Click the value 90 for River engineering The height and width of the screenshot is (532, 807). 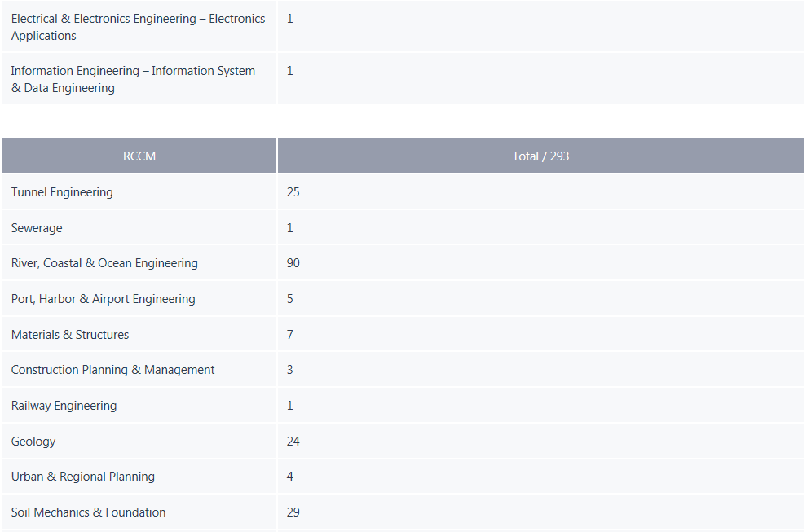(293, 263)
